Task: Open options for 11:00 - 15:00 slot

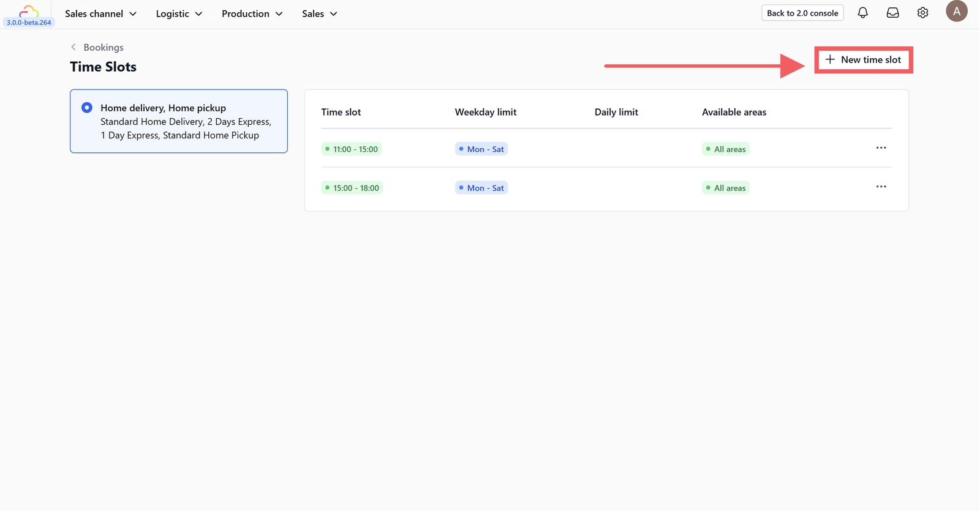Action: [x=881, y=148]
